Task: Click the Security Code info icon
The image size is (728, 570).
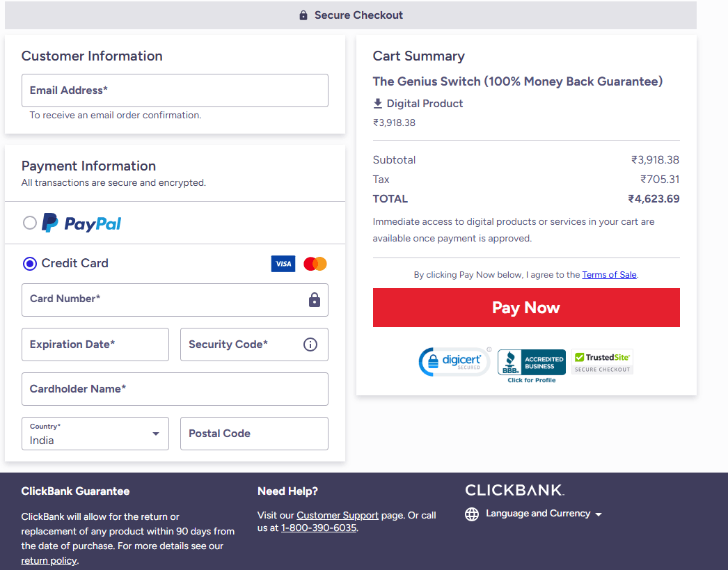Action: click(310, 344)
